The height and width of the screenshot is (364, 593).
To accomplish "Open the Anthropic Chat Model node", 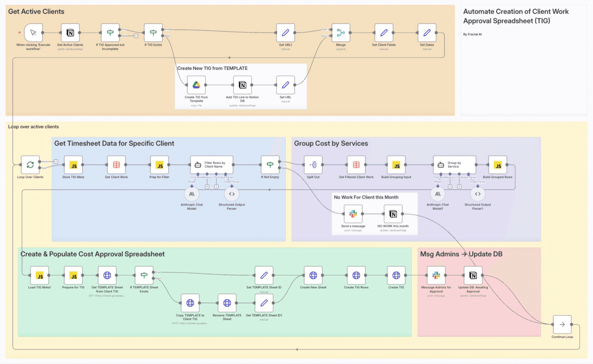I will coord(192,194).
